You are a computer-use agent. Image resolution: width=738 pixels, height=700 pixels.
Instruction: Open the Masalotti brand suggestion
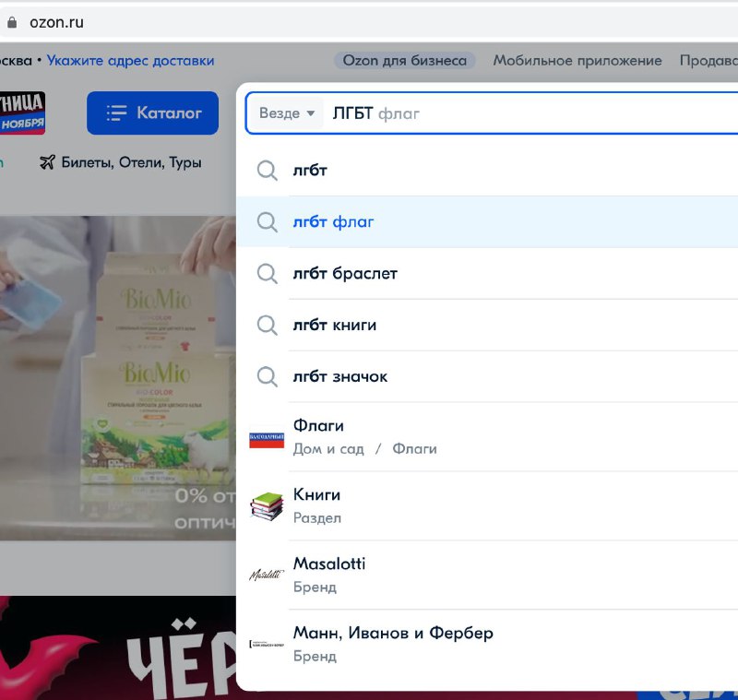click(x=487, y=575)
